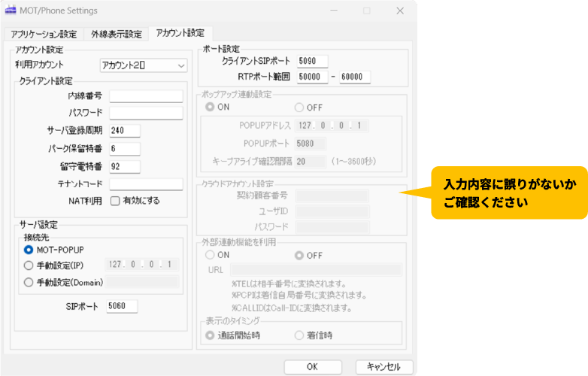Select OFF for ポップアップ連動設定
This screenshot has width=588, height=376.
(x=299, y=108)
